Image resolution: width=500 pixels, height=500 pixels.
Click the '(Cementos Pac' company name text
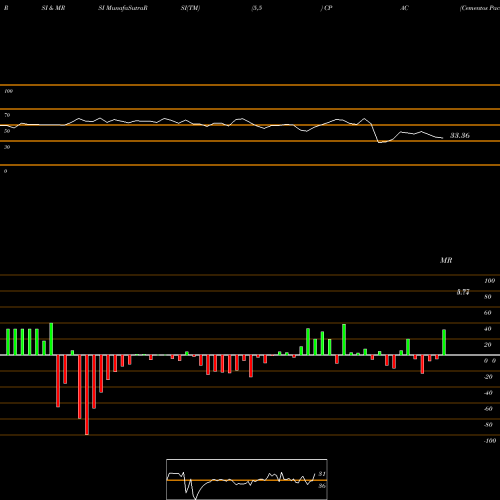479,8
